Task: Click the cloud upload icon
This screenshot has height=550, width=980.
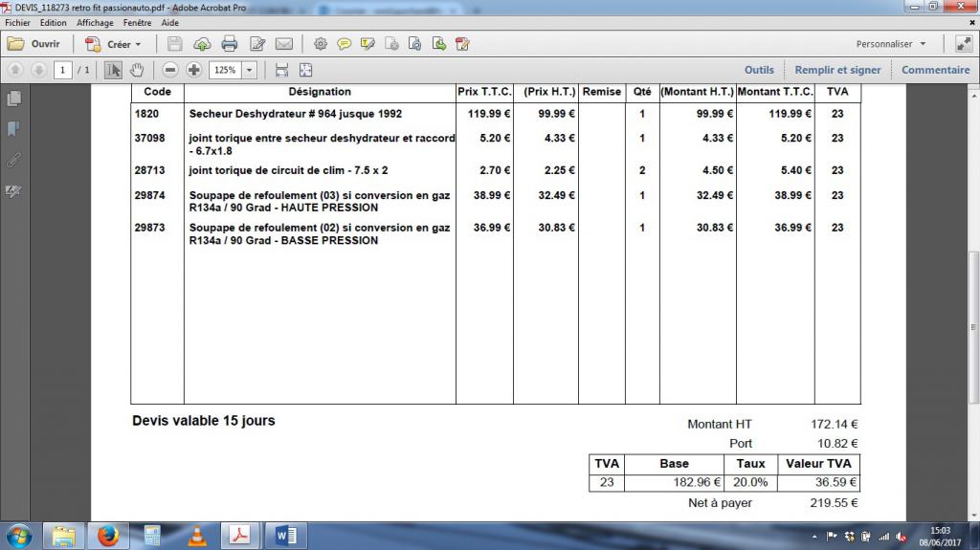Action: pyautogui.click(x=202, y=44)
